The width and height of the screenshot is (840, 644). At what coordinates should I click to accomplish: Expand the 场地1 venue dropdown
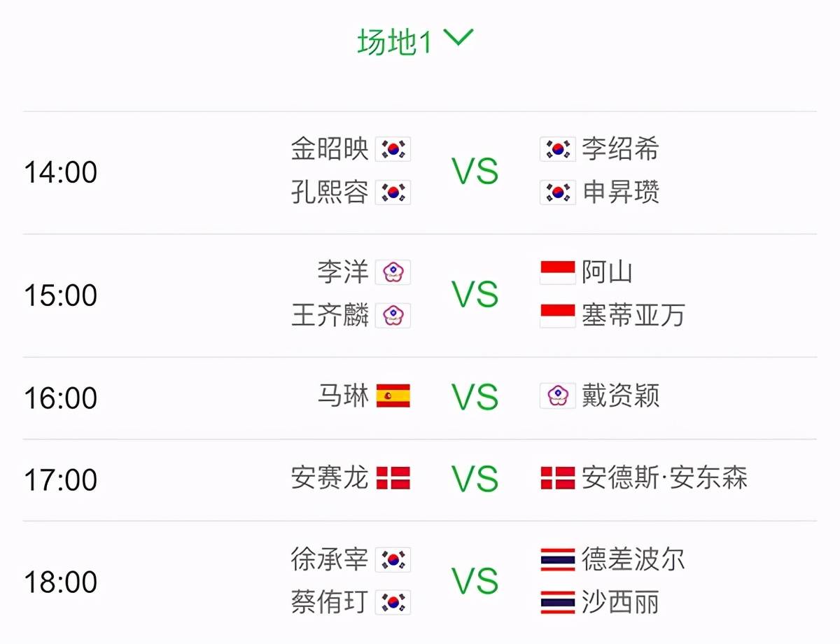(x=416, y=42)
